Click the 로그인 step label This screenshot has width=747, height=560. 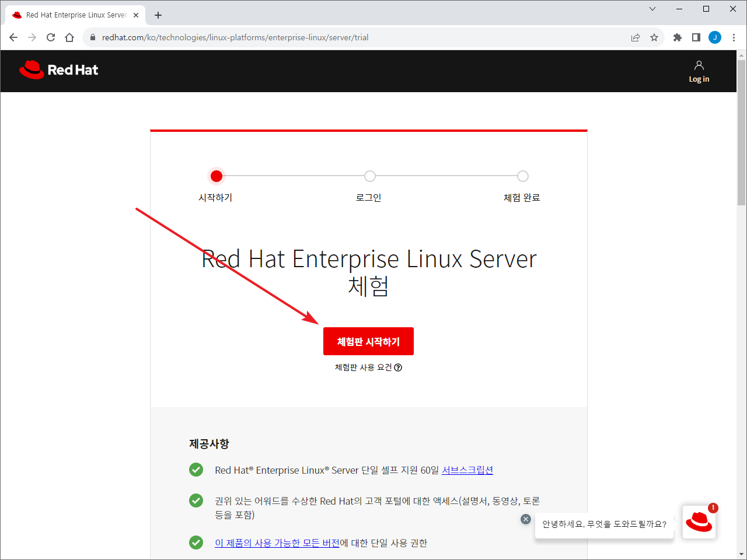pos(369,198)
